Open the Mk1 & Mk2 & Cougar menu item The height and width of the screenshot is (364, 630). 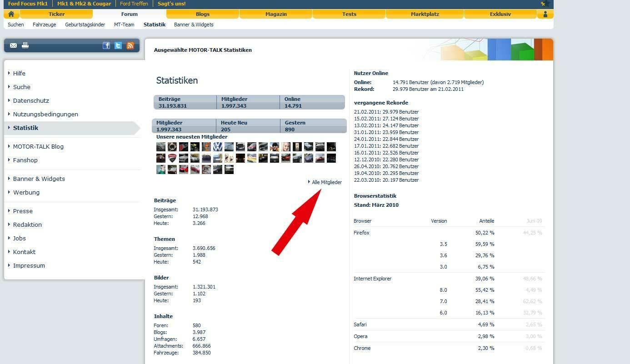coord(84,4)
